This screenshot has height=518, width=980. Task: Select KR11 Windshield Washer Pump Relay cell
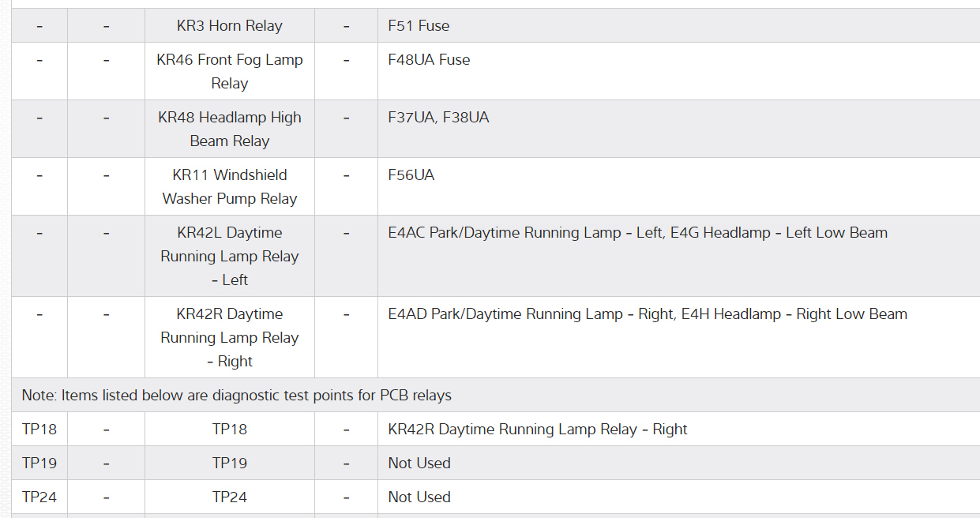click(229, 186)
